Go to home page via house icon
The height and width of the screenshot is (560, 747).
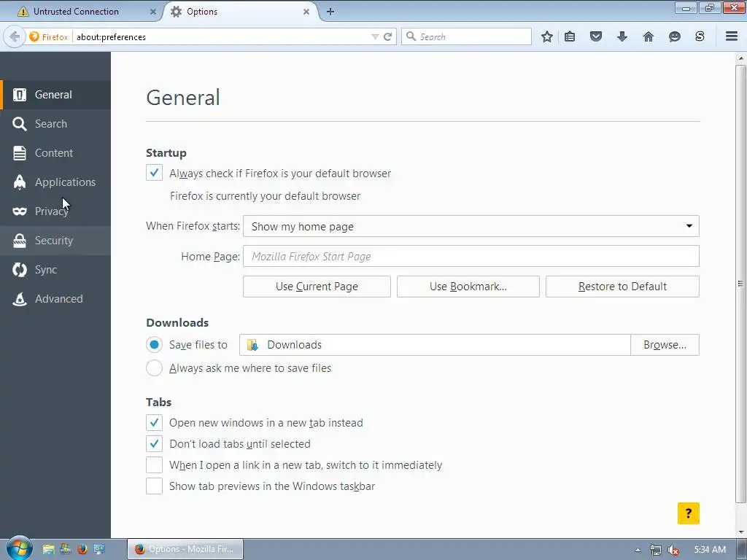(649, 36)
